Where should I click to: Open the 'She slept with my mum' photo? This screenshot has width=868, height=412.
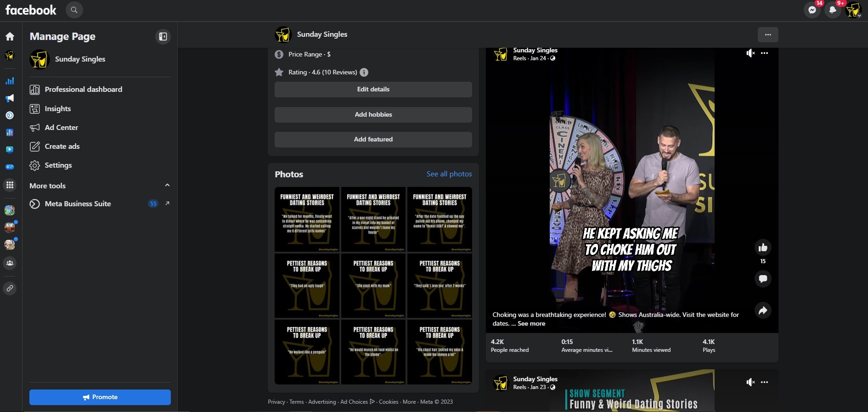tap(373, 285)
